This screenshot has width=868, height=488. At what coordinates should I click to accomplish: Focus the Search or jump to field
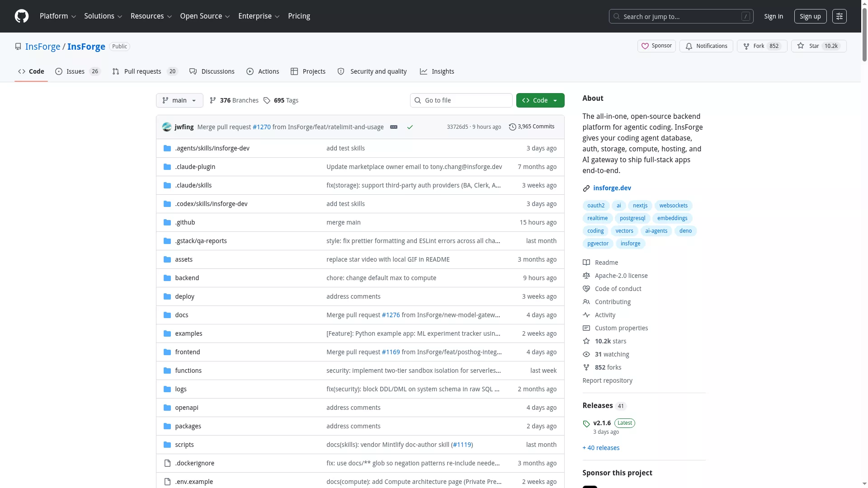681,16
